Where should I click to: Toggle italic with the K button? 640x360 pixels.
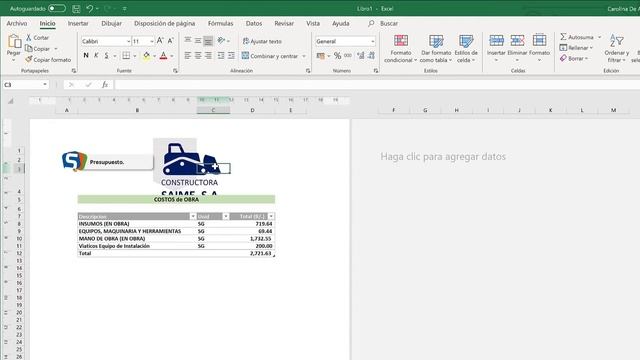96,56
